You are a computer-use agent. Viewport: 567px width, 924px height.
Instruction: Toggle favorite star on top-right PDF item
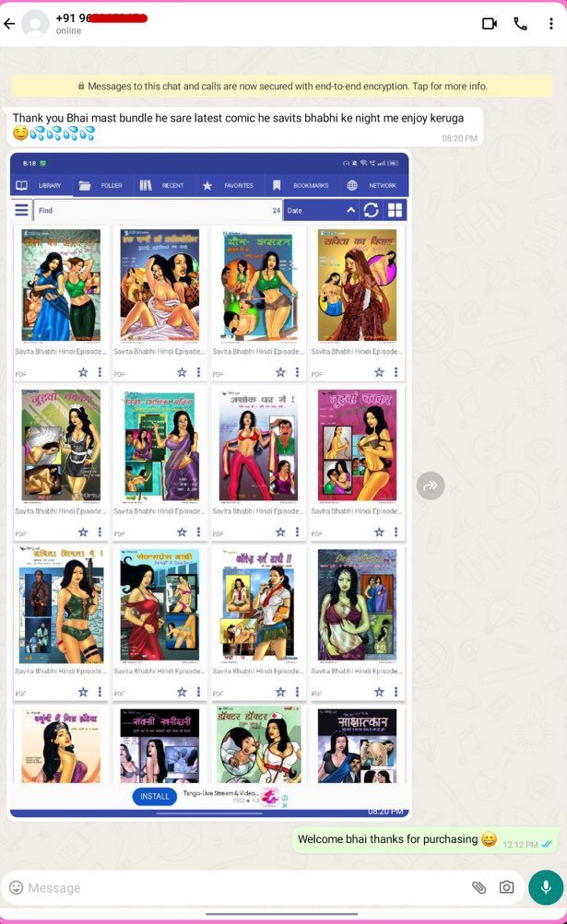pyautogui.click(x=379, y=372)
